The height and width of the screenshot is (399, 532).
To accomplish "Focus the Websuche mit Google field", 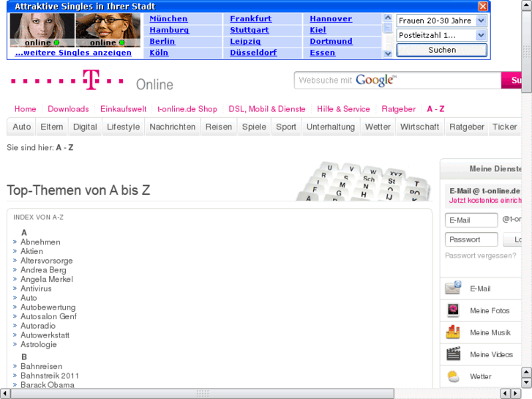I will click(397, 80).
